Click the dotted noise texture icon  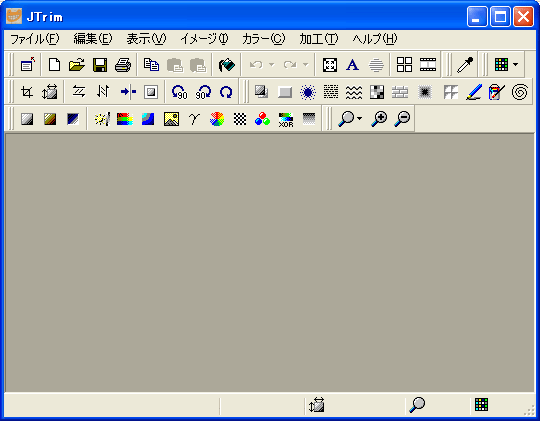(x=331, y=92)
